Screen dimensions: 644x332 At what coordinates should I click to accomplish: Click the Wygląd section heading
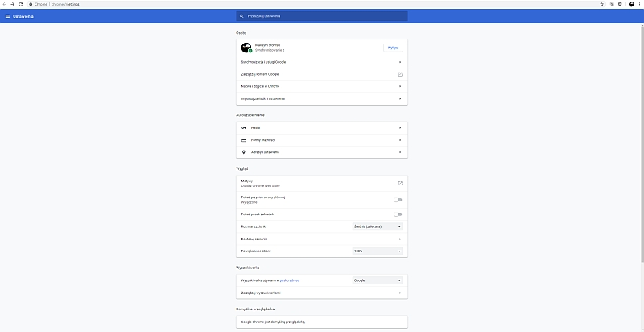(x=242, y=169)
